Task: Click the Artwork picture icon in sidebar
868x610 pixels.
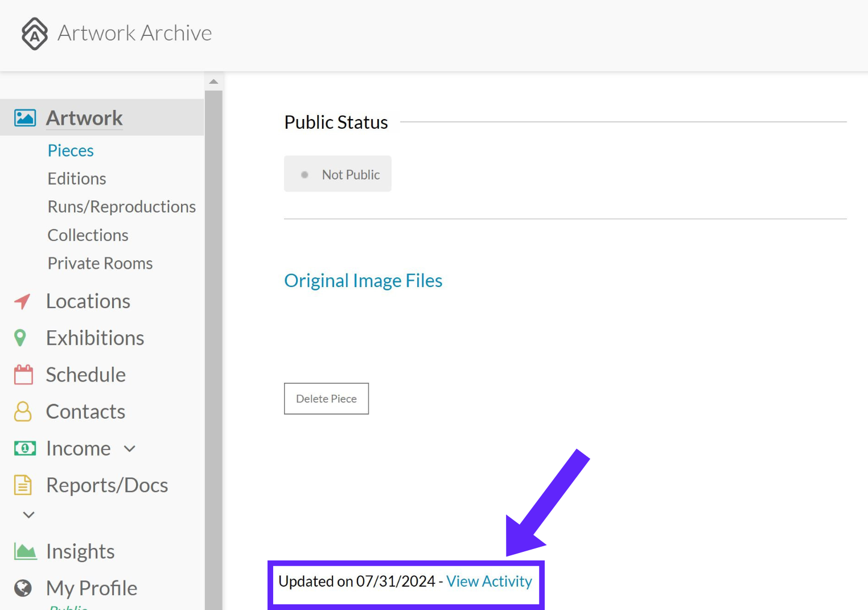Action: pyautogui.click(x=25, y=118)
